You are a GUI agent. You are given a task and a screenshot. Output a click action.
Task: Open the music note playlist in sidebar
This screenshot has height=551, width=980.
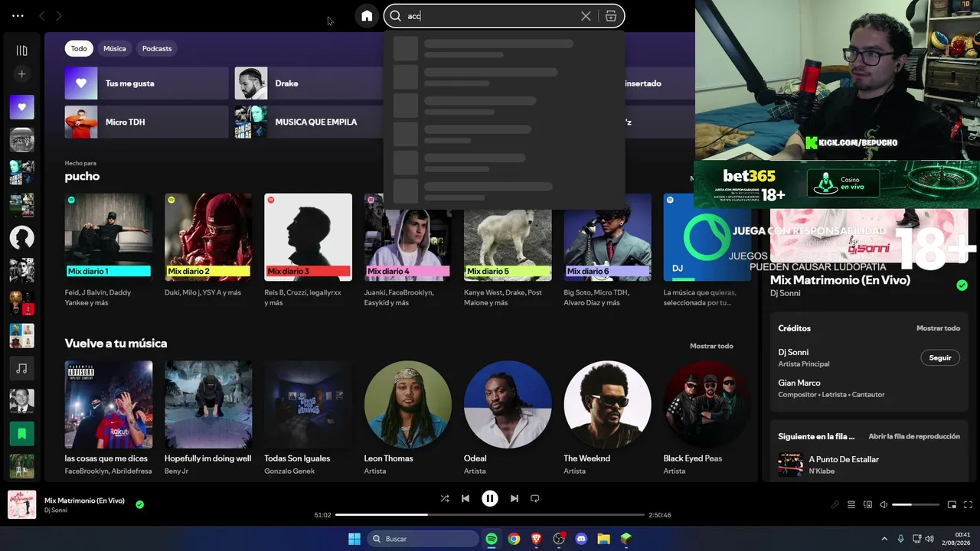21,369
